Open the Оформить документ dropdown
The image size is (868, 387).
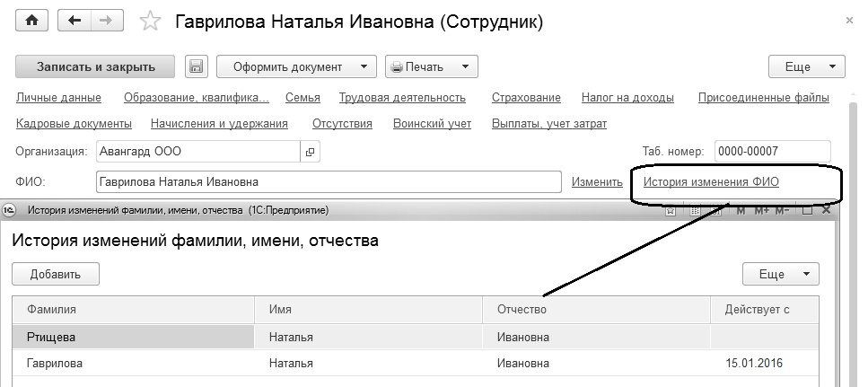pyautogui.click(x=296, y=67)
